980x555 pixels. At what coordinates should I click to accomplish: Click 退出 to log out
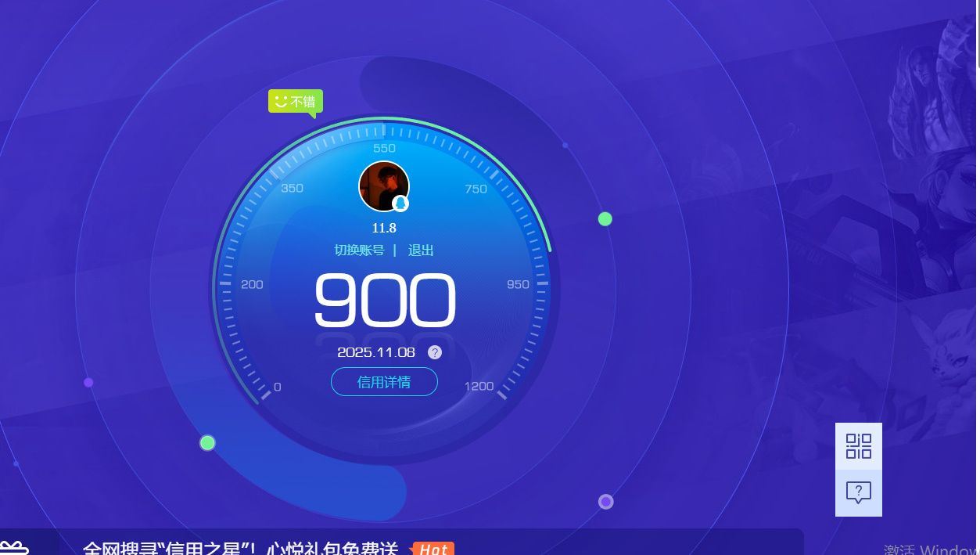[x=421, y=250]
